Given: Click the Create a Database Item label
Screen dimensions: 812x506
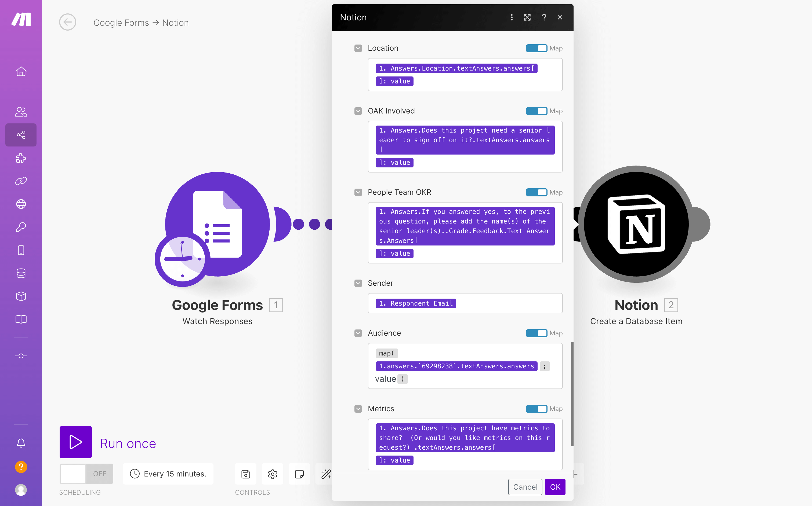Looking at the screenshot, I should (x=636, y=321).
